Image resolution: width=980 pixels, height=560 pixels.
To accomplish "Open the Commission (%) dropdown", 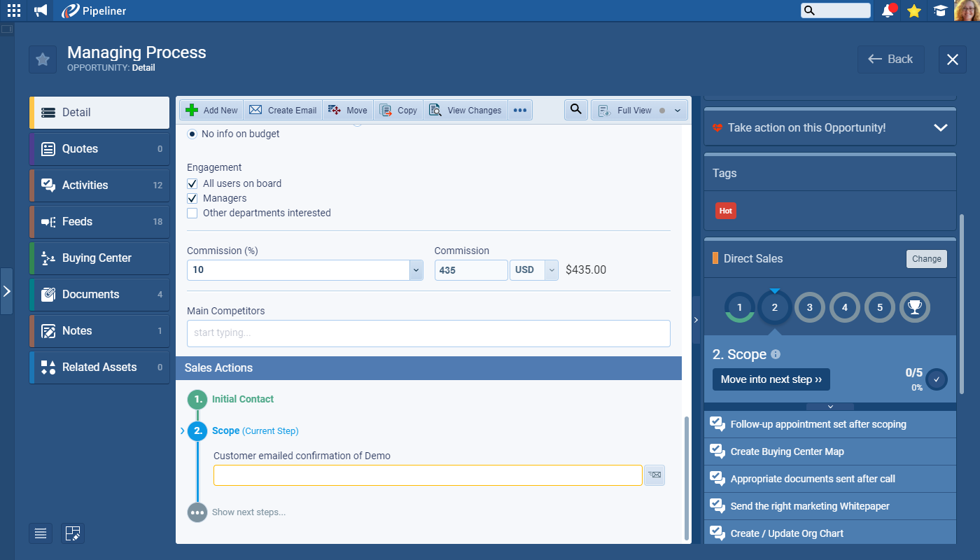I will [x=416, y=270].
